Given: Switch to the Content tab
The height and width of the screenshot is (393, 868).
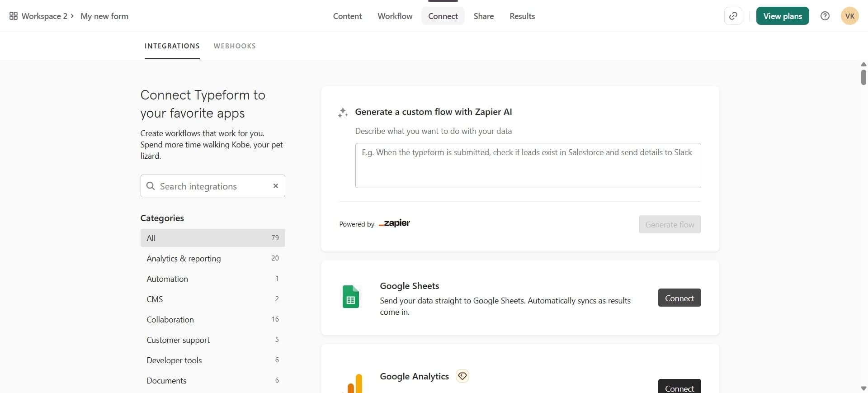Looking at the screenshot, I should click(347, 16).
